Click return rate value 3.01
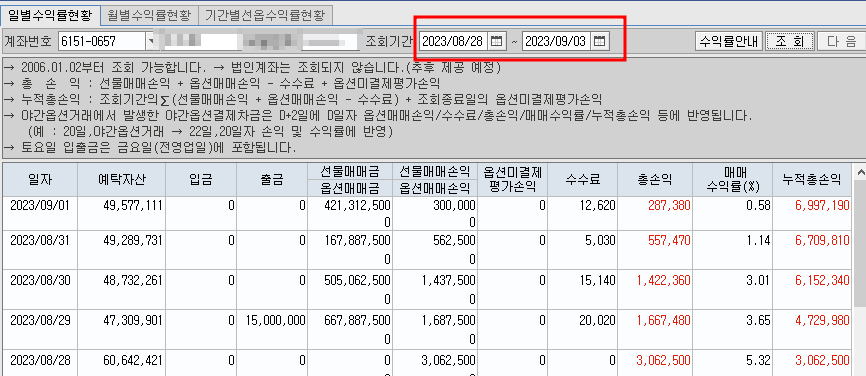 (x=758, y=280)
